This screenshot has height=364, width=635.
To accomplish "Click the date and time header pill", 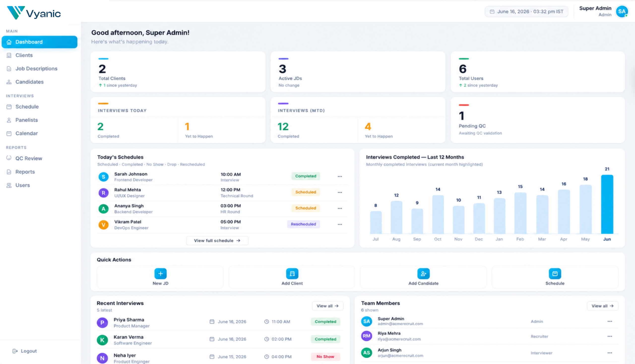I will coord(526,11).
